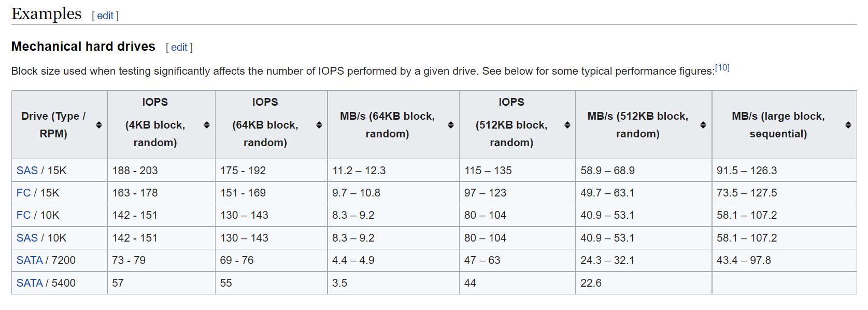
Task: Click the Mechanical hard drives heading
Action: click(83, 47)
